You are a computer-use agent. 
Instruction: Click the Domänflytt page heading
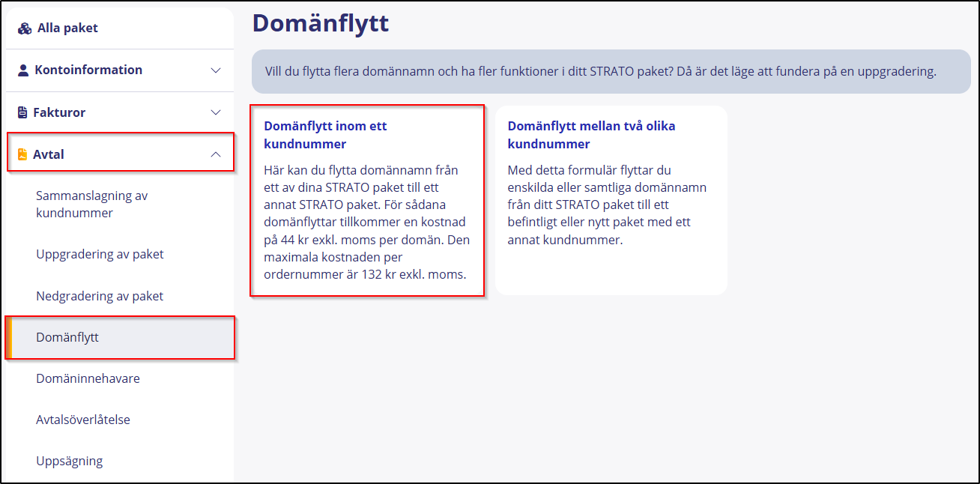point(321,23)
